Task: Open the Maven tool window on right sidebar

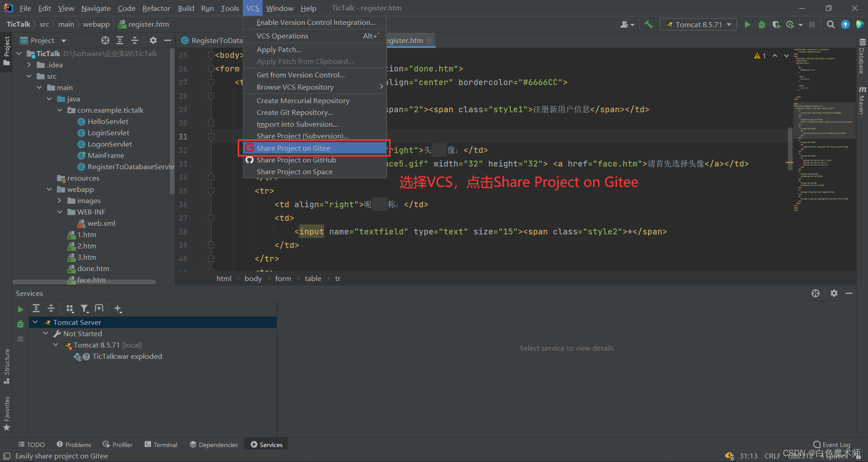Action: (862, 100)
